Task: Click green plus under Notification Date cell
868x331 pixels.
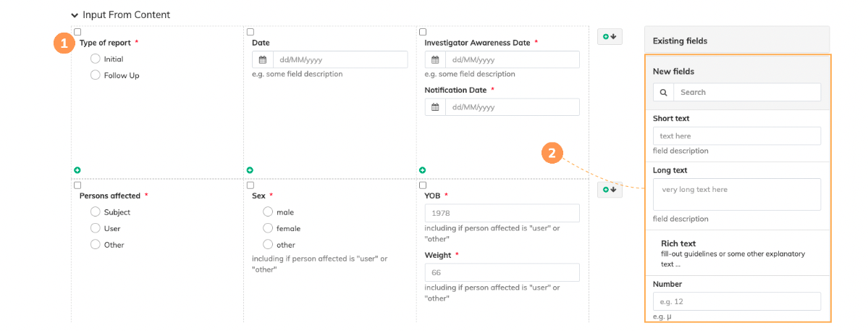Action: pos(423,170)
